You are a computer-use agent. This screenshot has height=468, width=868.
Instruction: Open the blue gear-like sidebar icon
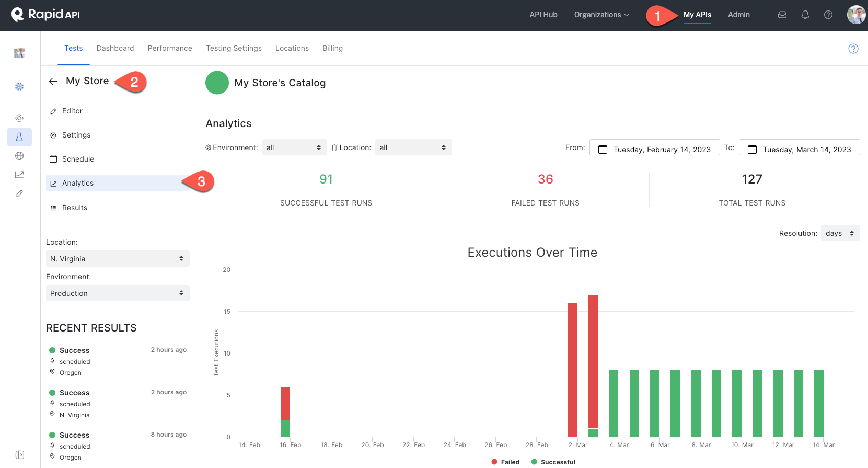coord(19,87)
